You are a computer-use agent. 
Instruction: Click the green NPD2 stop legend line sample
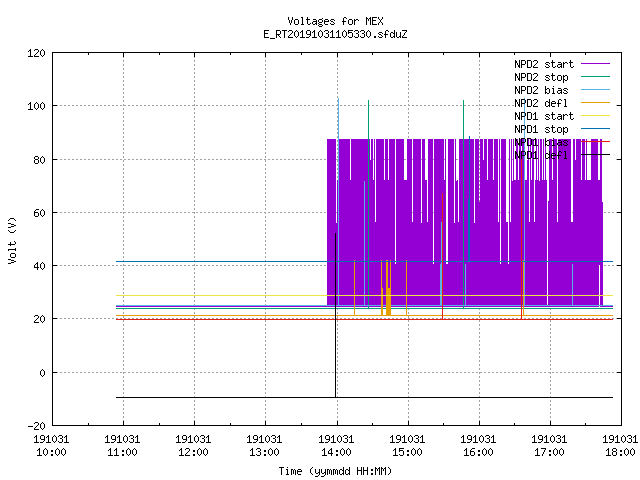pyautogui.click(x=595, y=76)
